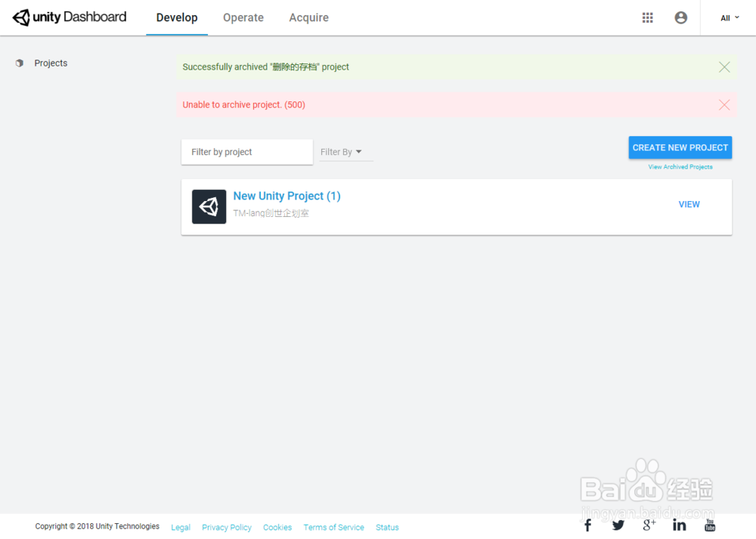
Task: Open the Status footer link
Action: (387, 528)
